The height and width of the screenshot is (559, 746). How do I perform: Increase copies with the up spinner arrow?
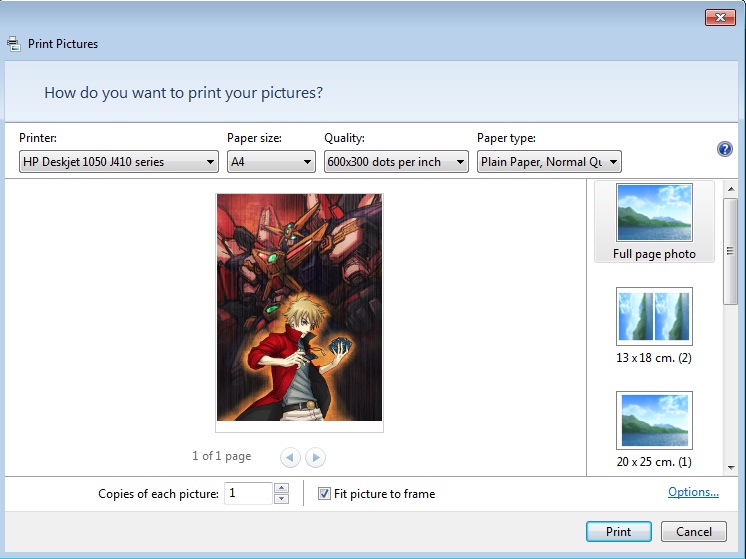(282, 488)
